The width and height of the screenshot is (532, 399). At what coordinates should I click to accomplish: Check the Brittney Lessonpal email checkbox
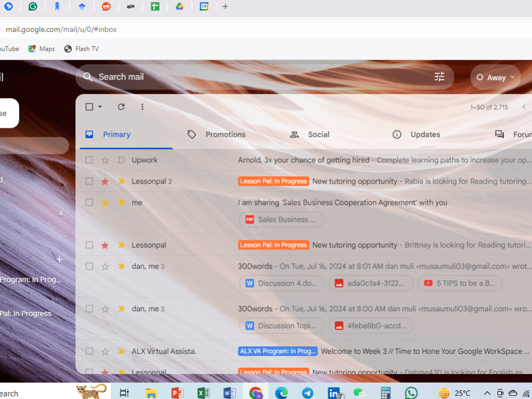pyautogui.click(x=89, y=245)
